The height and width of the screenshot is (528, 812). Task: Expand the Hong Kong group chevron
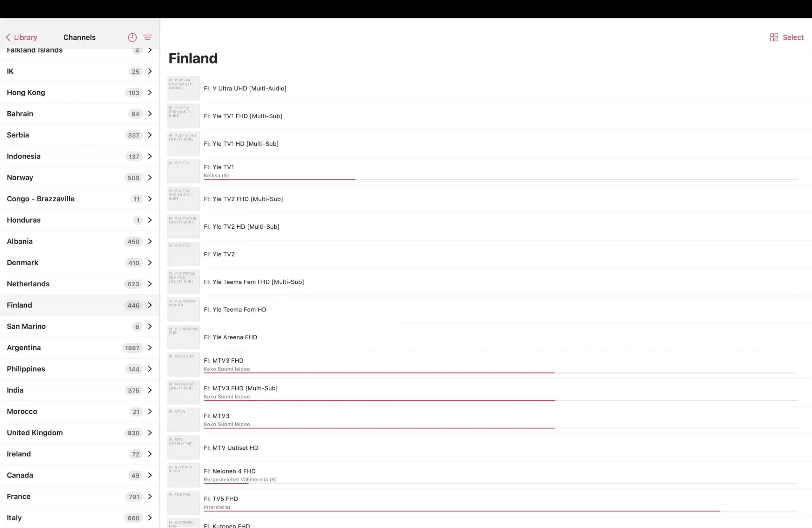point(150,93)
